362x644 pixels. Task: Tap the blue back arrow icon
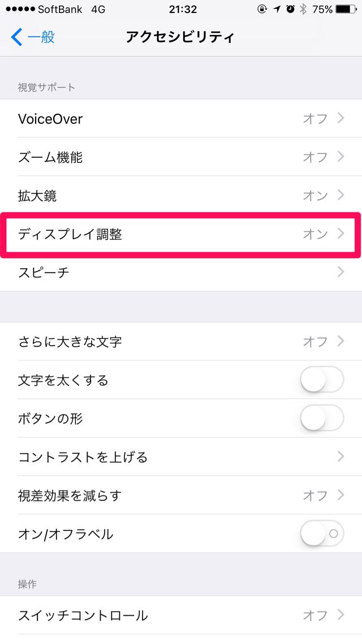pyautogui.click(x=16, y=37)
